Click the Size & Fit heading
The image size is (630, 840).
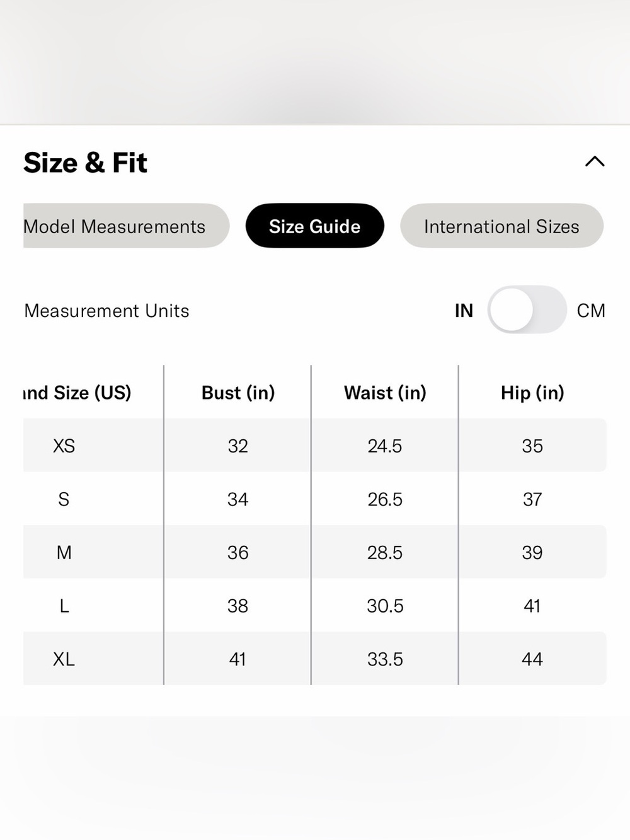(x=85, y=163)
